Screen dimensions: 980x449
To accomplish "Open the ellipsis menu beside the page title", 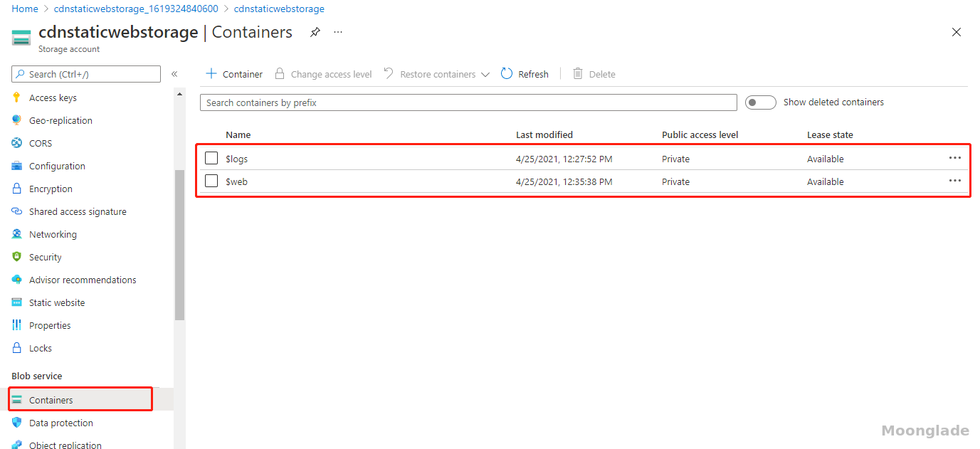I will click(338, 32).
